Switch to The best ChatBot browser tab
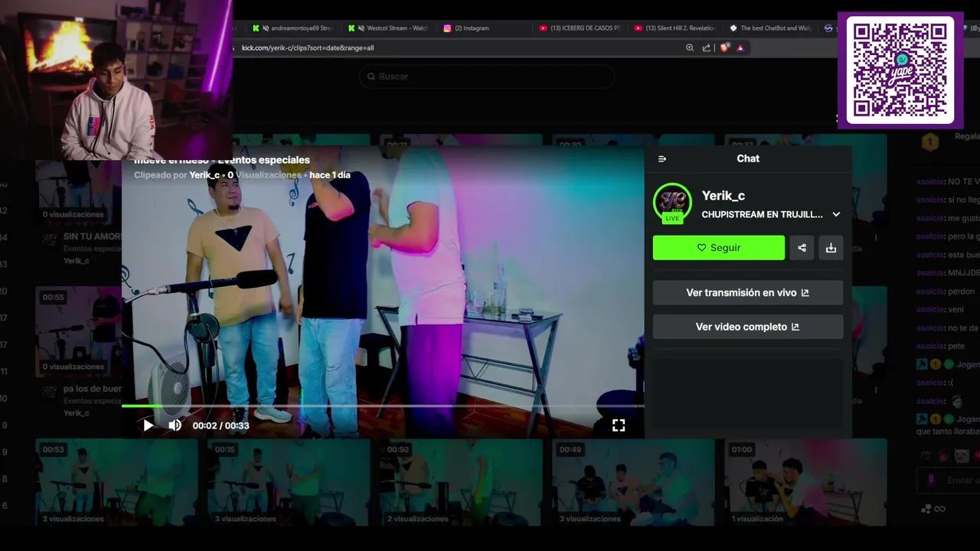980x551 pixels. (x=770, y=28)
